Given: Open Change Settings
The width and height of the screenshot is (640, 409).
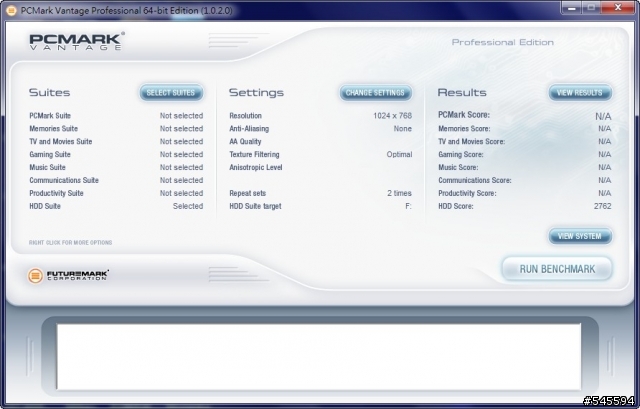Looking at the screenshot, I should (x=375, y=93).
